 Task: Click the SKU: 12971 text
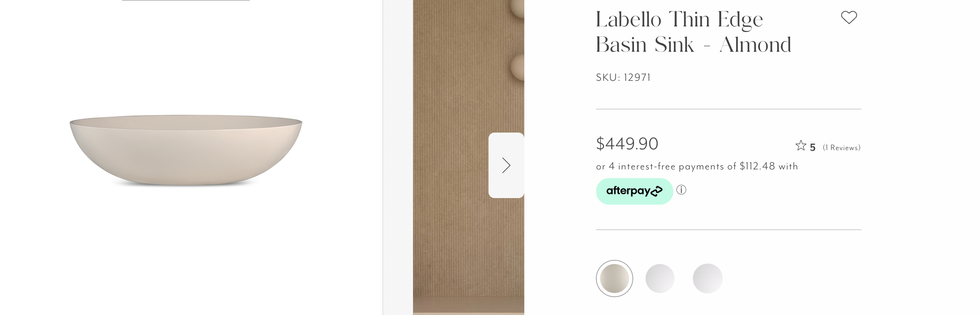623,77
